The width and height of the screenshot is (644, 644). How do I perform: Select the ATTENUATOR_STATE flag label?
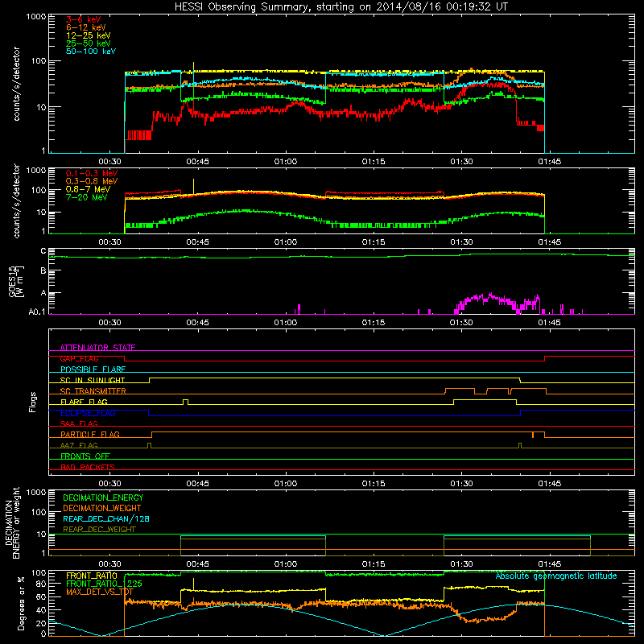click(97, 348)
